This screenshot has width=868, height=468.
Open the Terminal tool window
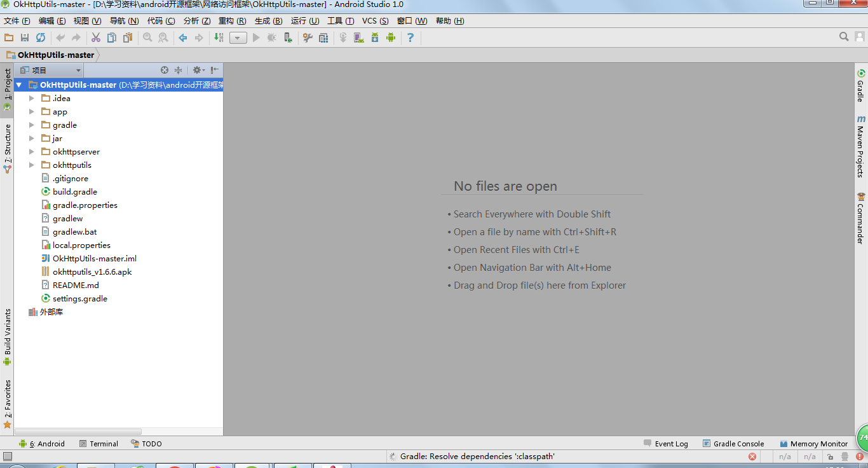(x=98, y=444)
